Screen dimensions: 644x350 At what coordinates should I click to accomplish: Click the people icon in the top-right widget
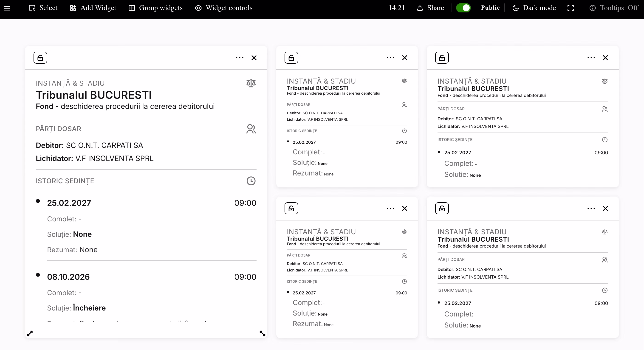pos(605,109)
